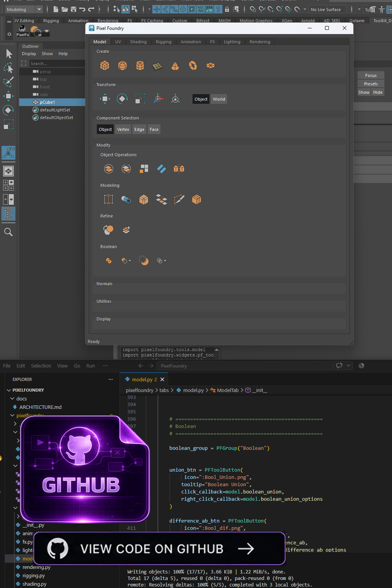Click the blue diagonal bars icon in Object Operations
The width and height of the screenshot is (392, 588).
(162, 169)
